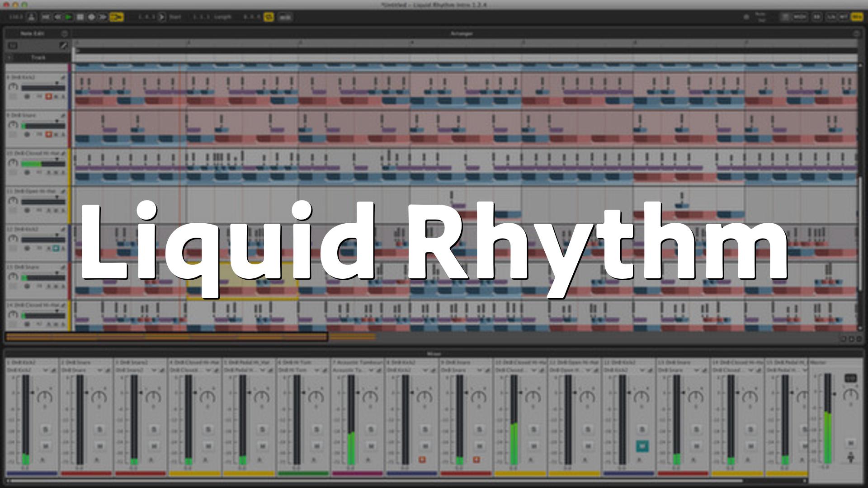Open instrument dropdown on mixer channel 2 DnB Snare
Screen dimensions: 868x488
99,371
